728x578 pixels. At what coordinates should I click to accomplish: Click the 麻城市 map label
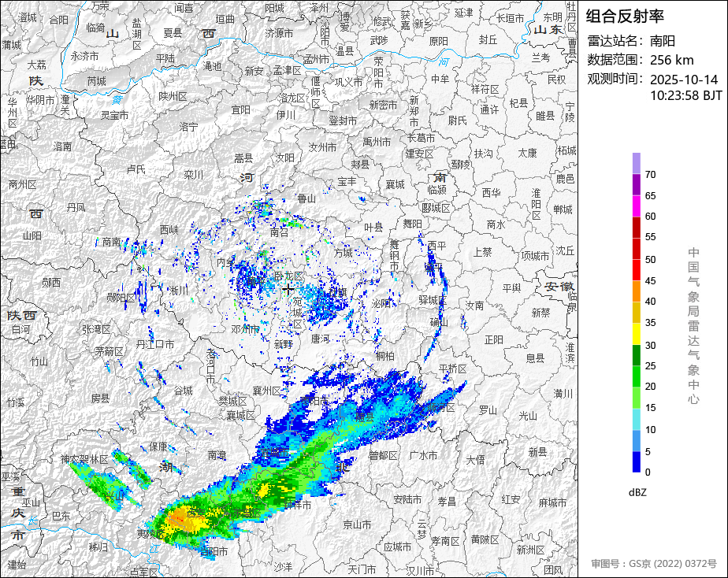(x=552, y=502)
